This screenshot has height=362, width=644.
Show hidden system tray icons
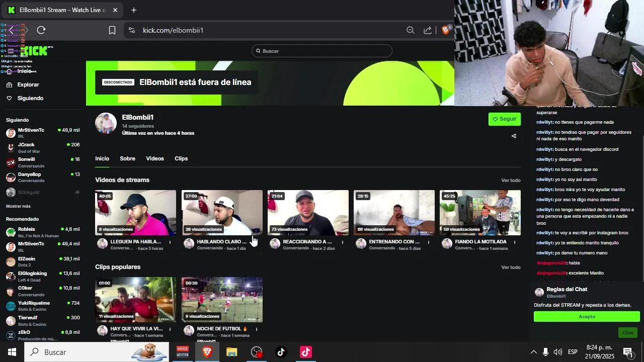pyautogui.click(x=534, y=352)
